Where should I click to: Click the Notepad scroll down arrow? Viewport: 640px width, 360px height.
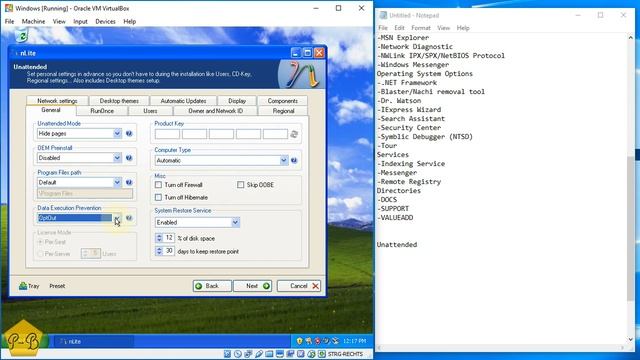(631, 339)
